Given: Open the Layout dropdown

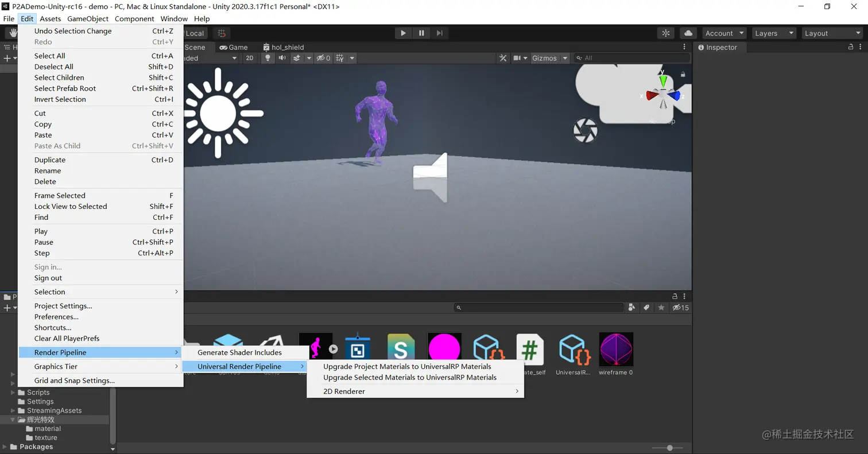Looking at the screenshot, I should click(x=832, y=33).
